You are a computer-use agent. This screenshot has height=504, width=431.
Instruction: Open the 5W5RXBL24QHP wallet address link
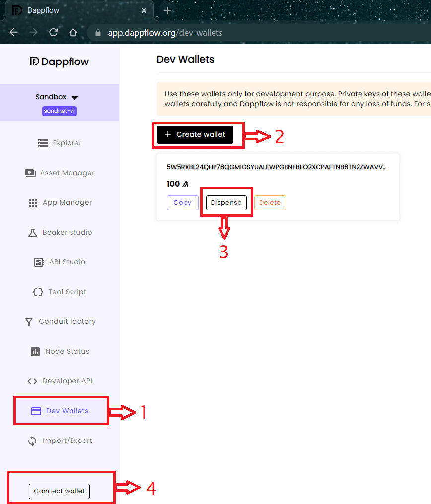(276, 167)
